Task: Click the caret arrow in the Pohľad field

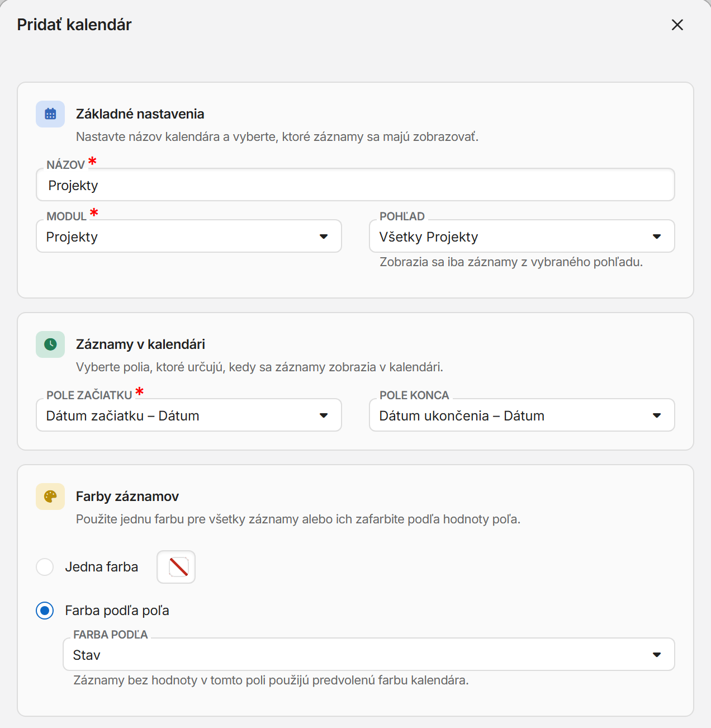Action: (657, 237)
